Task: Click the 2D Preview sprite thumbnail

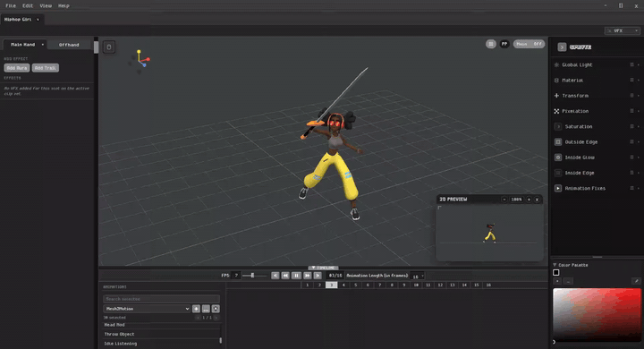Action: click(x=490, y=233)
